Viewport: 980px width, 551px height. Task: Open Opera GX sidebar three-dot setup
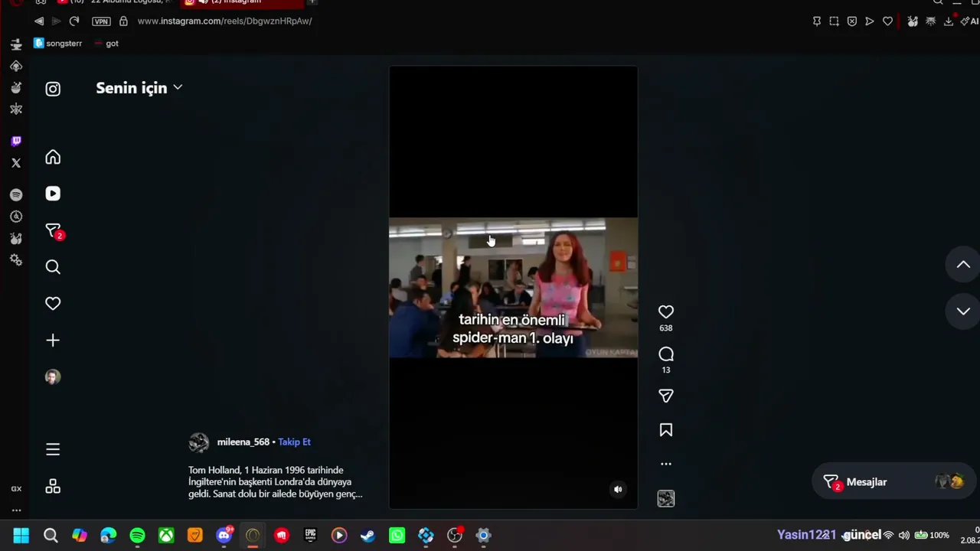[x=16, y=510]
